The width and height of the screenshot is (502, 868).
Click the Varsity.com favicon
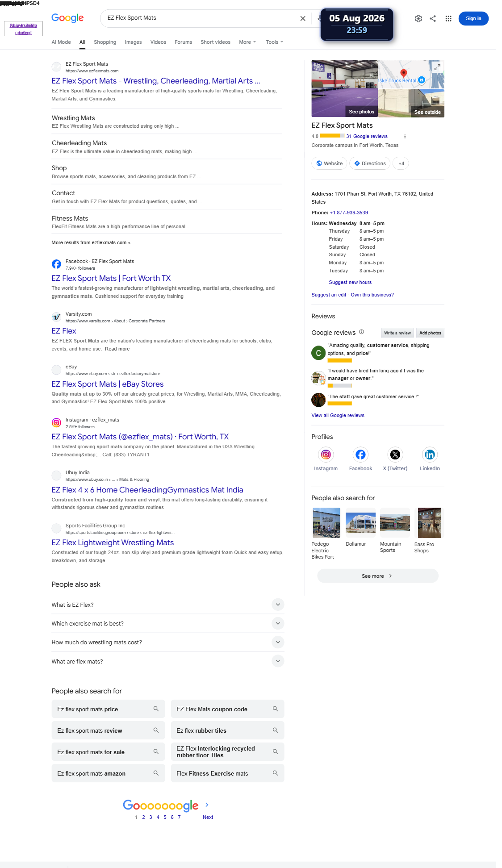tap(56, 317)
